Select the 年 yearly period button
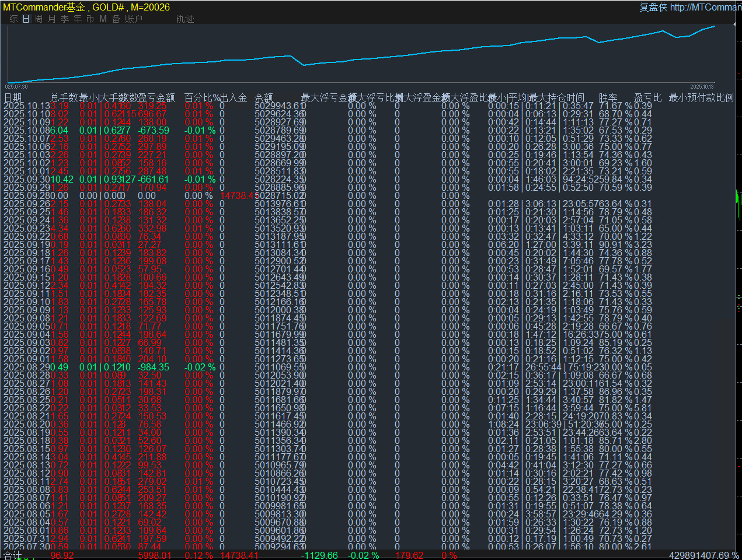Viewport: 742px width, 560px height. [x=78, y=19]
